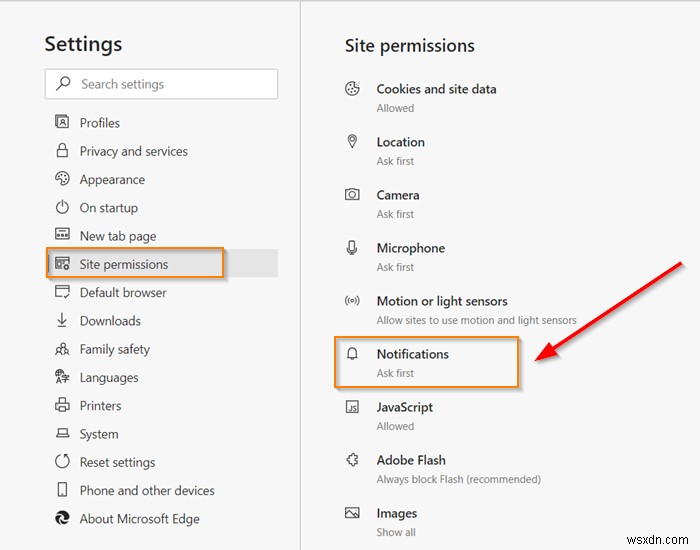
Task: Click 'Allow sites to use motion and light sensors'
Action: (476, 320)
